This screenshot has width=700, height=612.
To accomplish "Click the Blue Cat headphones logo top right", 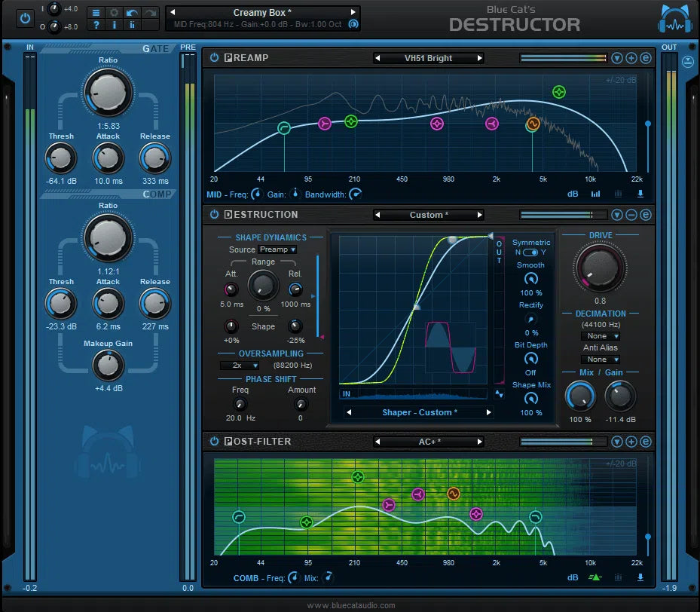I will pyautogui.click(x=673, y=17).
